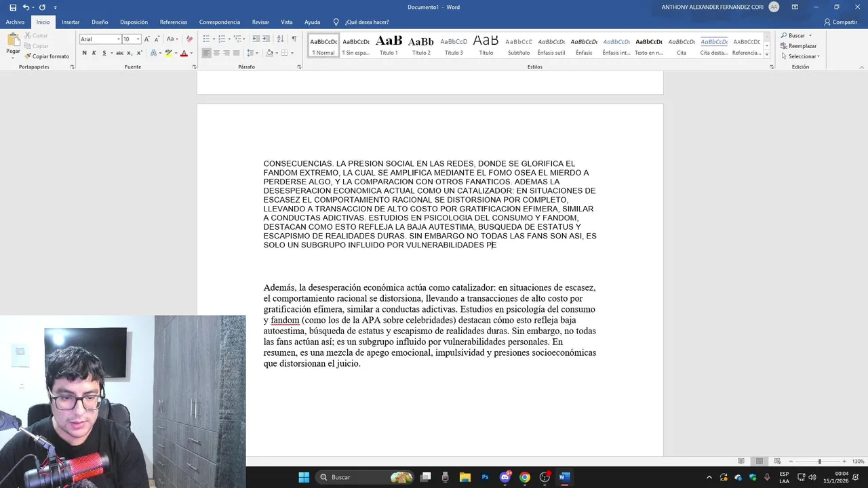The width and height of the screenshot is (868, 488).
Task: Open Photoshop from the taskbar
Action: (485, 477)
